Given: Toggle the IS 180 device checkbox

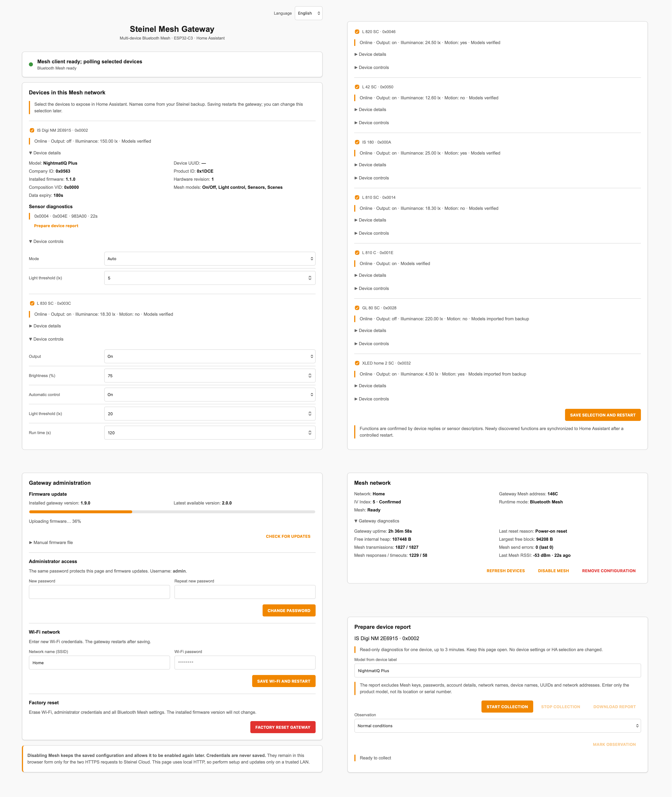Looking at the screenshot, I should (x=357, y=142).
